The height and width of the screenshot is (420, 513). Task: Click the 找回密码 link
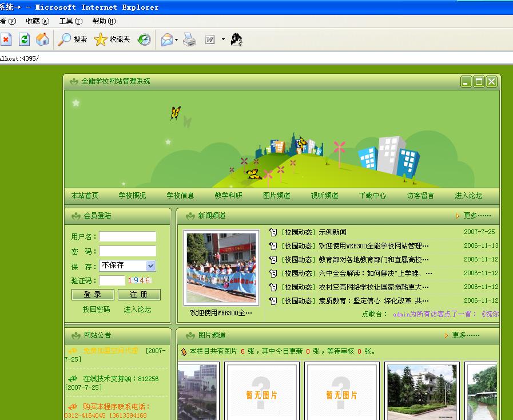(96, 310)
